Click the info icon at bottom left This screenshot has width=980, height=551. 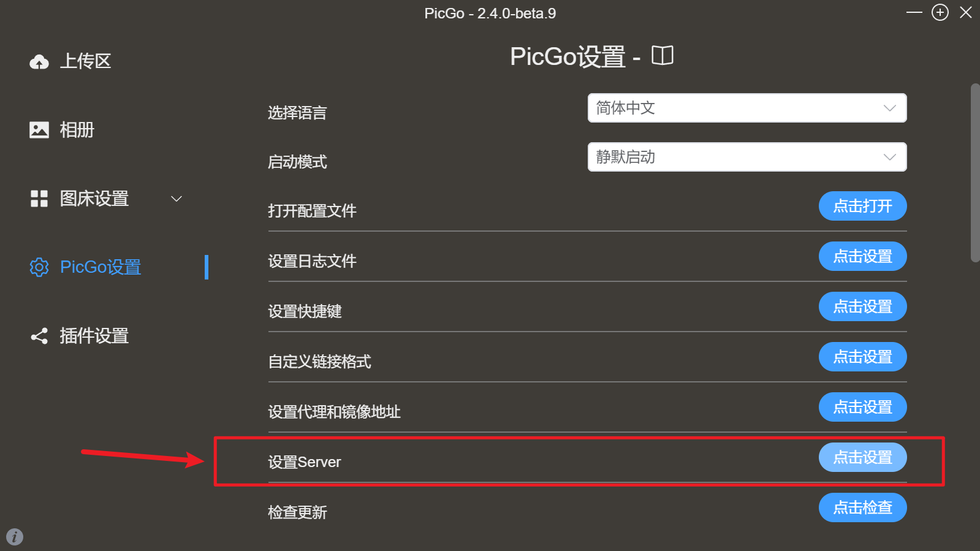pyautogui.click(x=13, y=537)
